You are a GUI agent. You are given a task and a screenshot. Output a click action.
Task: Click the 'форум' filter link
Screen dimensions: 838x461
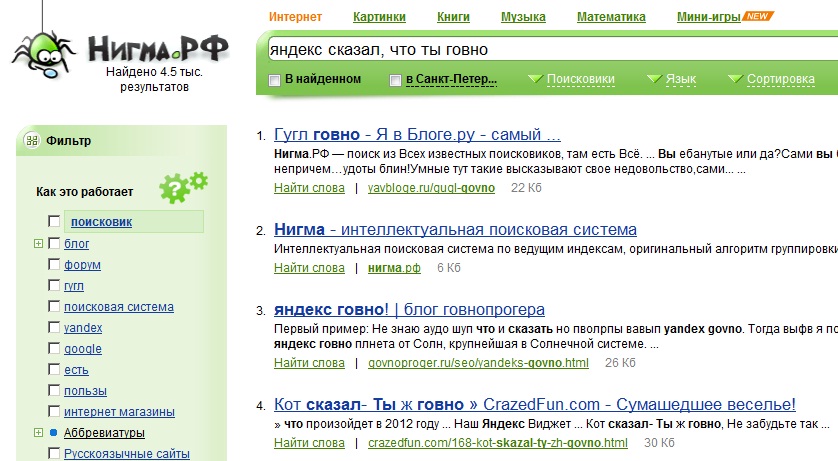(x=82, y=265)
